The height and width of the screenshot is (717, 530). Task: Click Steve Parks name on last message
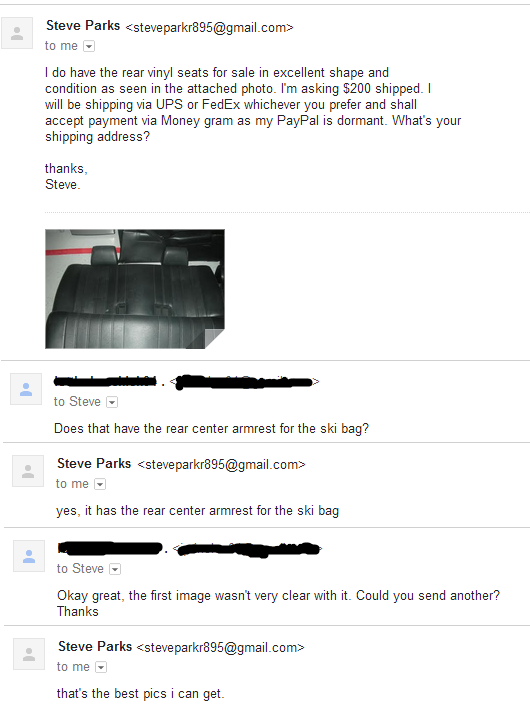coord(95,647)
